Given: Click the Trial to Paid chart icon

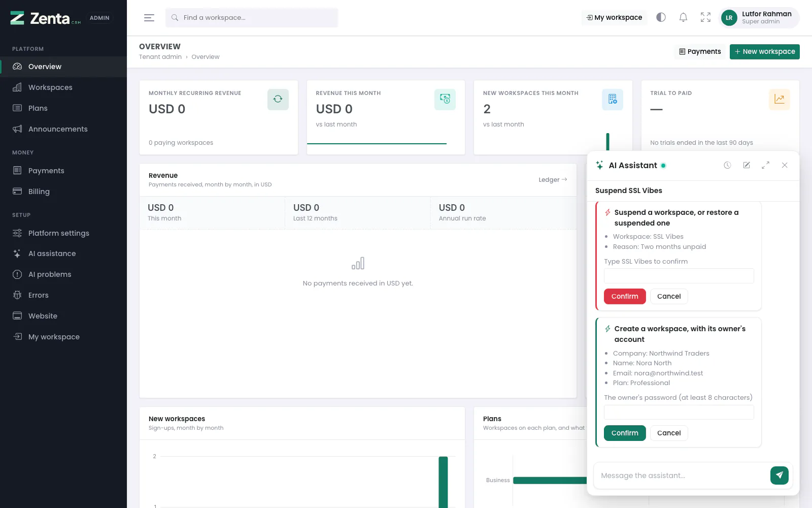Looking at the screenshot, I should tap(780, 100).
